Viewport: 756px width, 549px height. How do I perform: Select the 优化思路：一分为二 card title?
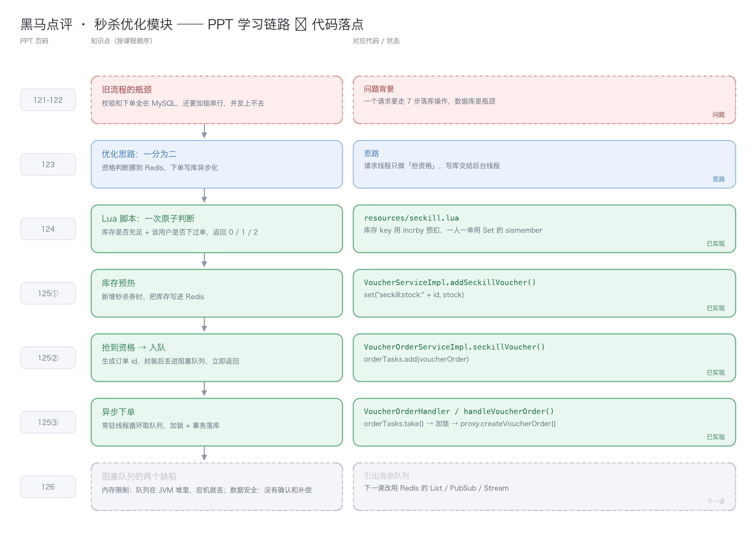pyautogui.click(x=139, y=154)
